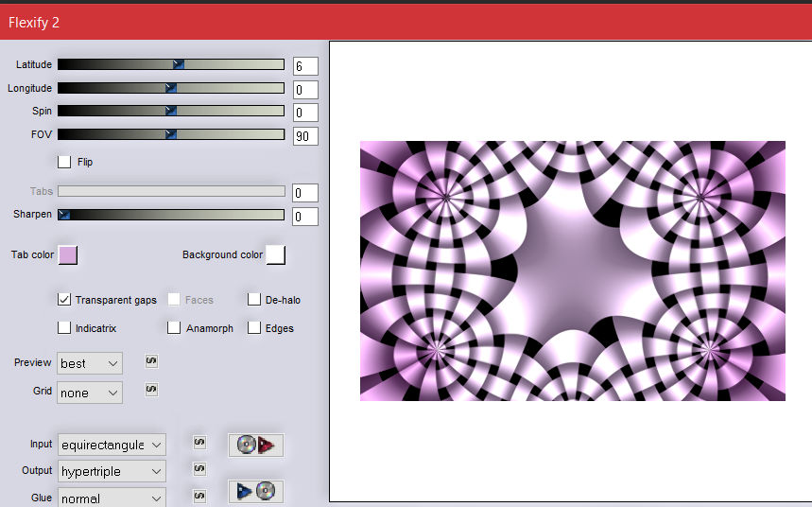This screenshot has height=507, width=812.
Task: Open the Preview quality dropdown
Action: click(90, 363)
